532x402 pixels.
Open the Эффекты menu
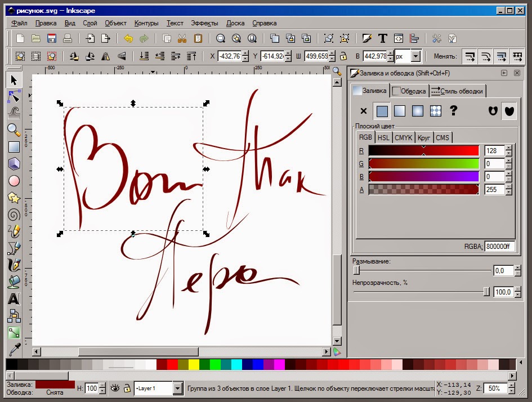(205, 23)
